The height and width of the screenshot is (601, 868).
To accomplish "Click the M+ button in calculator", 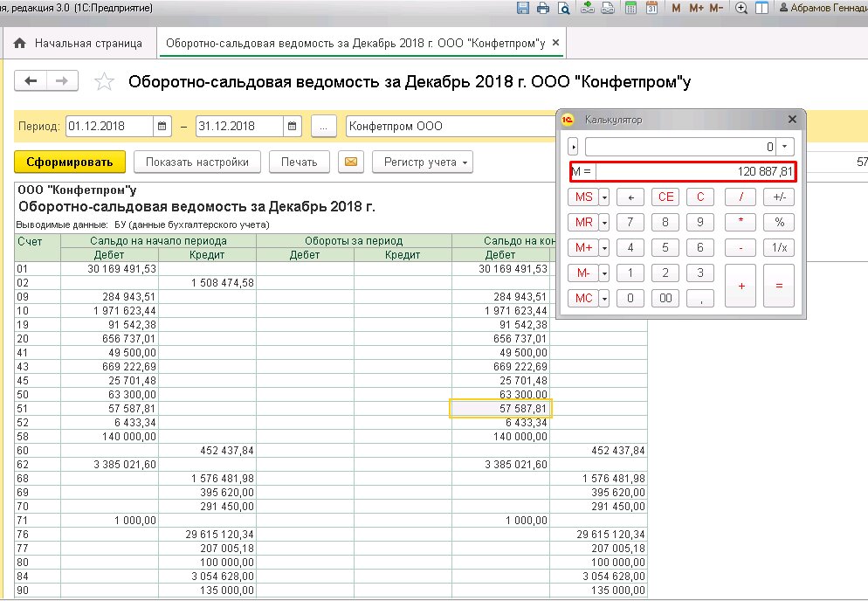I will [583, 247].
